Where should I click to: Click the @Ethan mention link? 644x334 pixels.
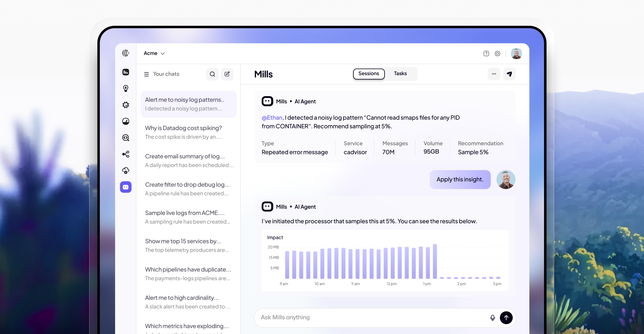click(272, 118)
